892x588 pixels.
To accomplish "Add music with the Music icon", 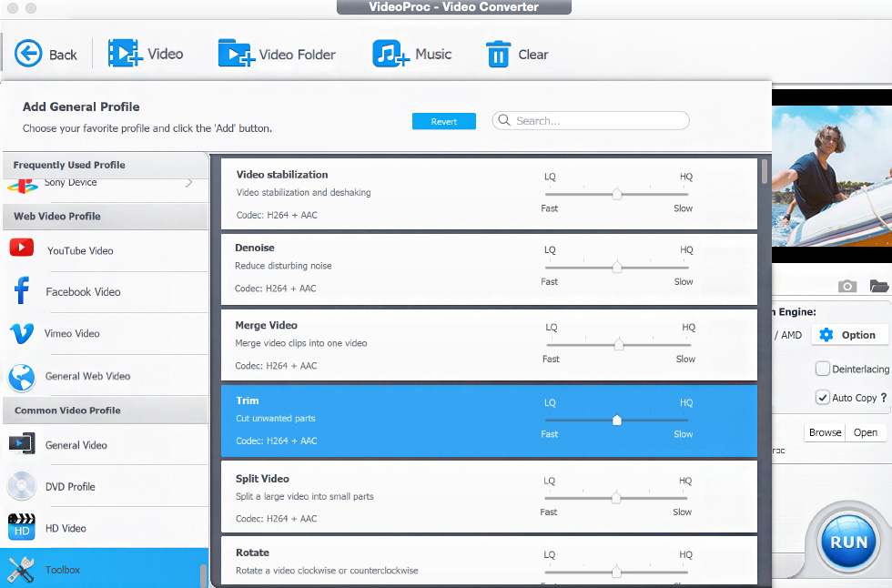I will pos(390,54).
